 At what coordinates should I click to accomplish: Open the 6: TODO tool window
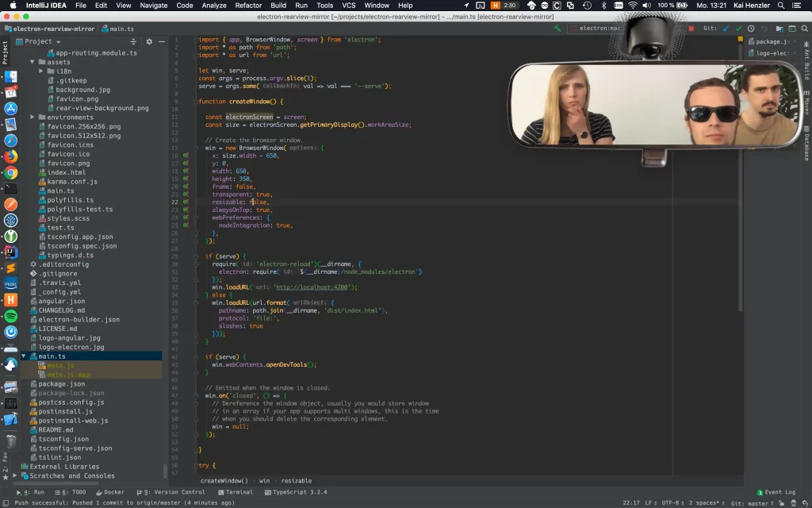pyautogui.click(x=71, y=492)
